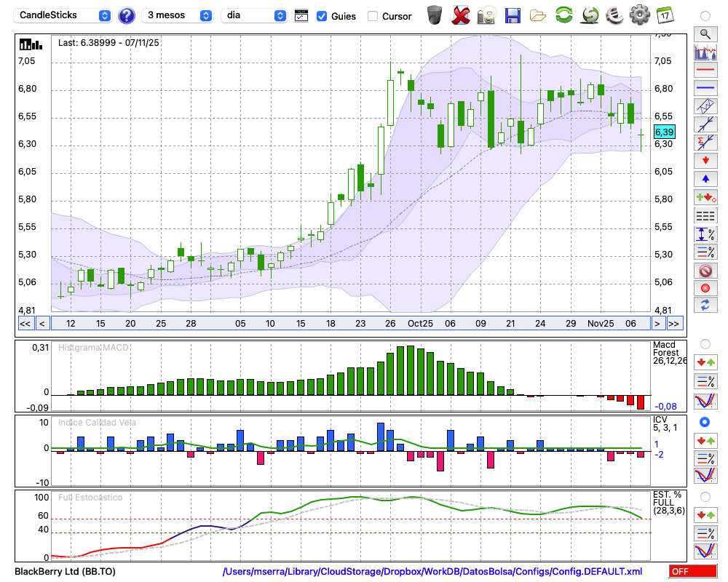This screenshot has width=728, height=582.
Task: Open the settings gear icon
Action: click(639, 15)
